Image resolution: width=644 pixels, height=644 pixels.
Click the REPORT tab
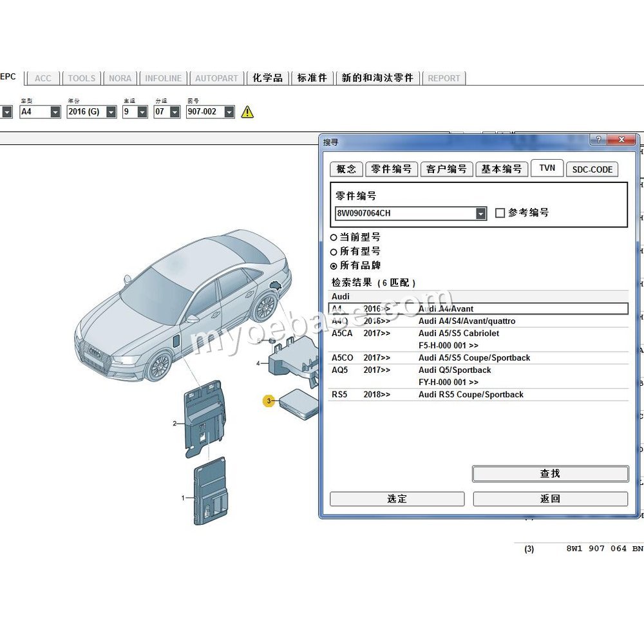pyautogui.click(x=444, y=78)
